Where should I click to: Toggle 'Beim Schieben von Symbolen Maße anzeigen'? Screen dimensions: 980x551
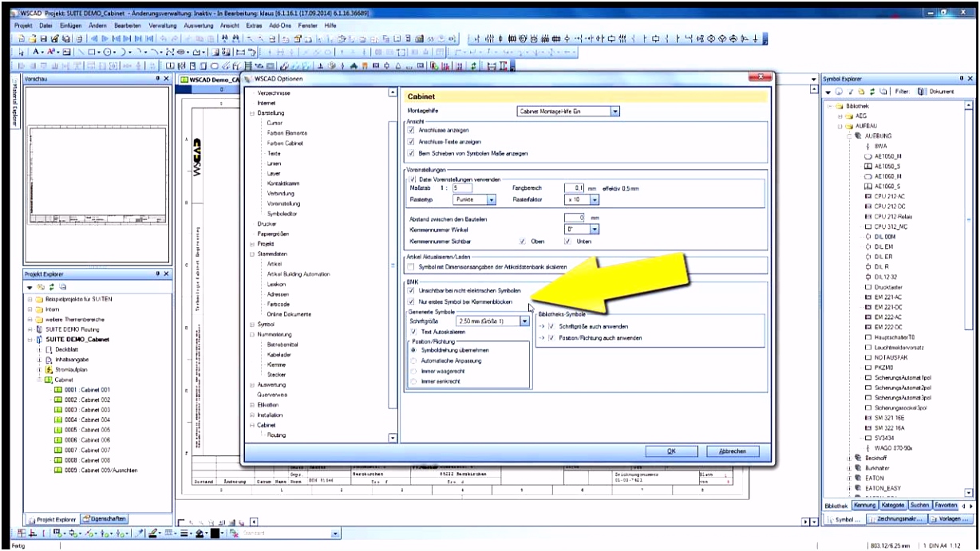click(x=411, y=152)
